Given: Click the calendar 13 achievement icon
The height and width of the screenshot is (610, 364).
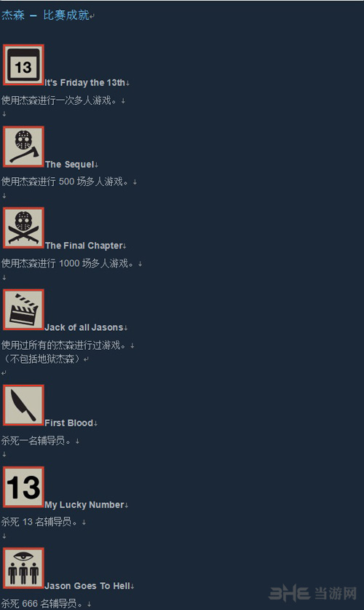Looking at the screenshot, I should [23, 65].
